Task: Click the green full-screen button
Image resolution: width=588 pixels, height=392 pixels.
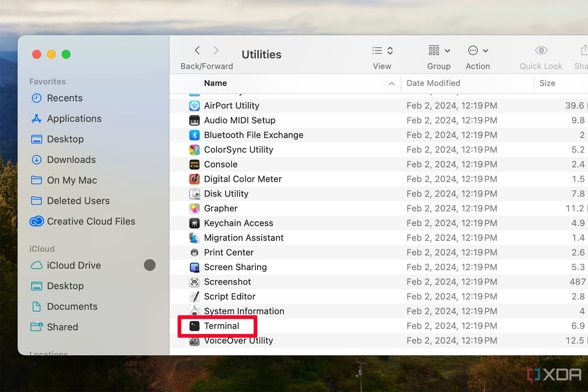Action: point(66,54)
